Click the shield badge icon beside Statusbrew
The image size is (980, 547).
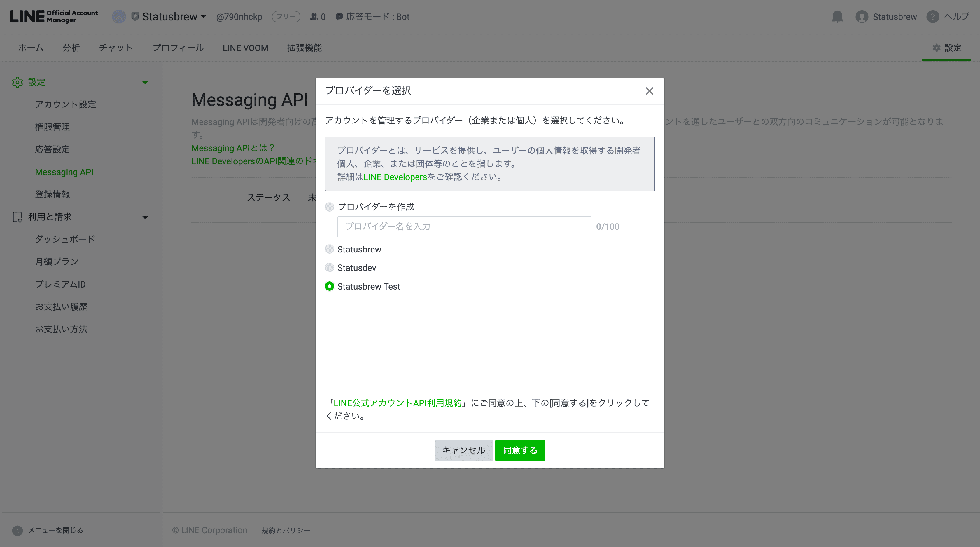[135, 17]
